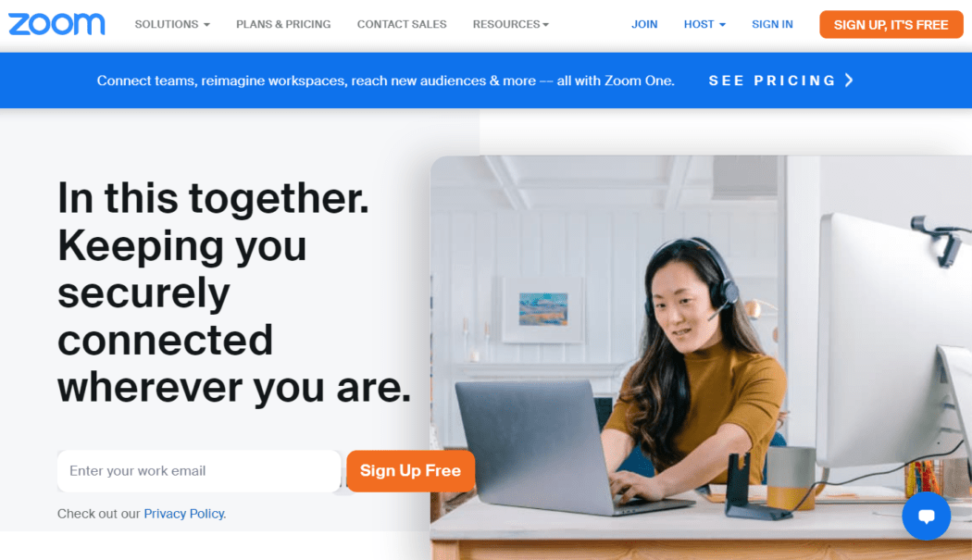Screen dimensions: 972x560
Task: Click the Zoom logo
Action: (x=56, y=24)
